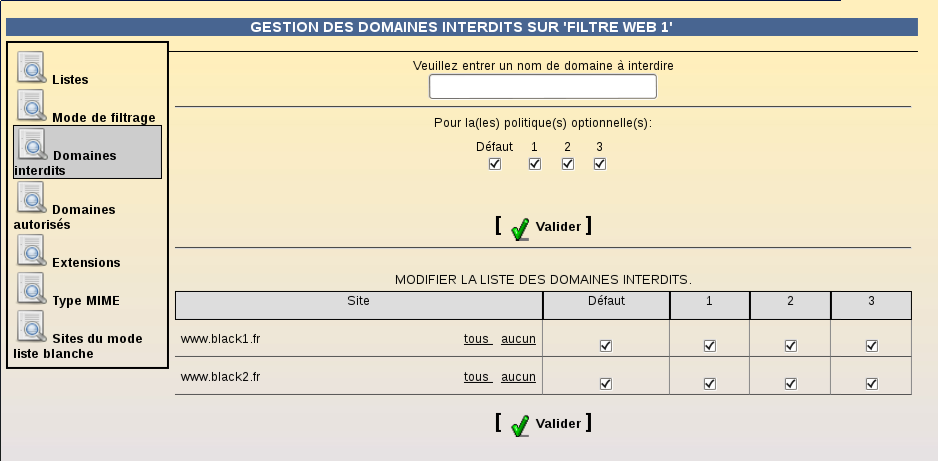Viewport: 938px width, 461px height.
Task: Click the Domaines autorisés sidebar icon
Action: (32, 197)
